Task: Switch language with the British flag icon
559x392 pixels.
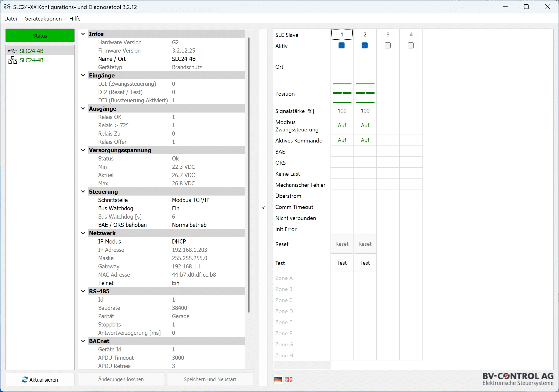Action: 289,380
